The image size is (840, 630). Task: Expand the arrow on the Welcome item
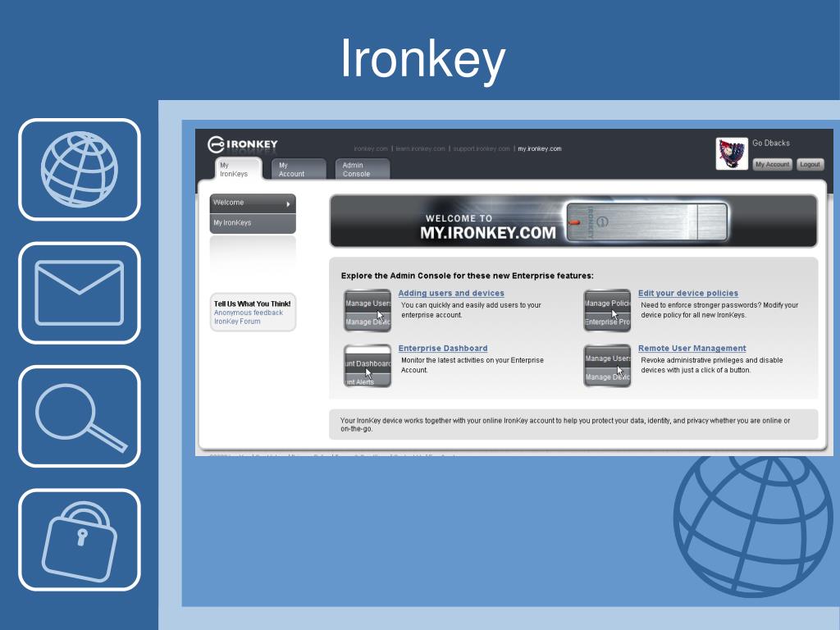(288, 204)
